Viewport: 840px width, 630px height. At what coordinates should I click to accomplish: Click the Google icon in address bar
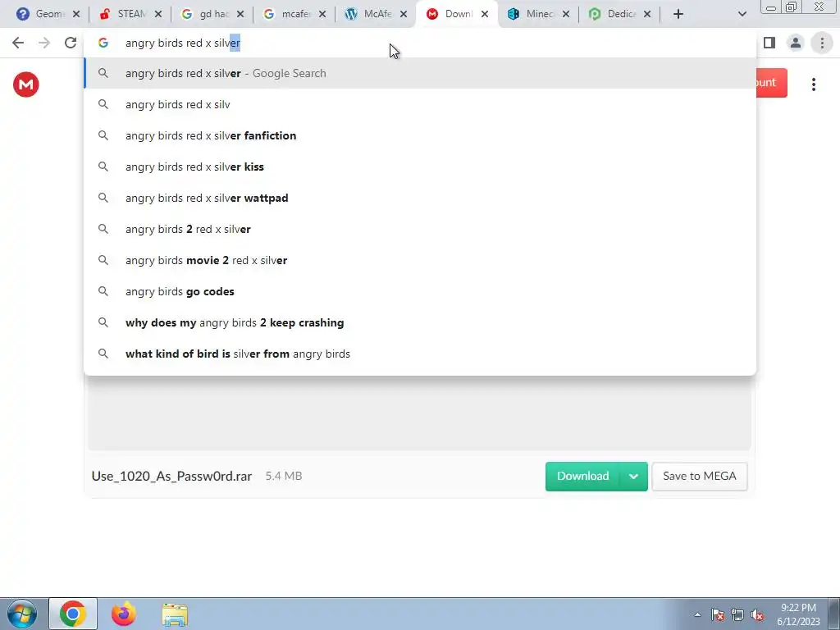(x=103, y=43)
